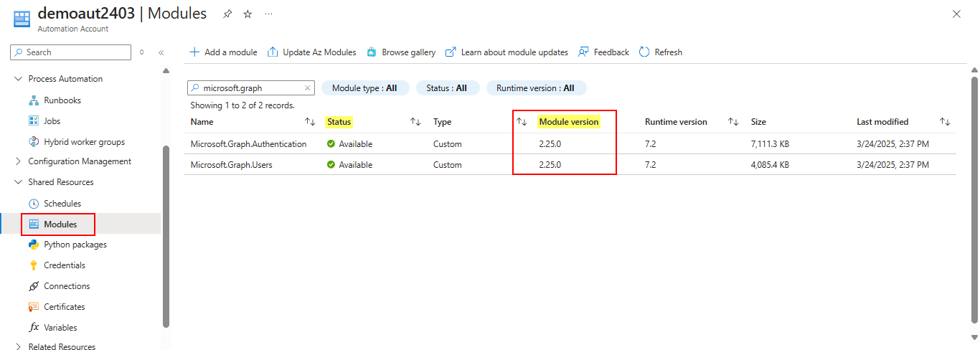Click the Size column header
980x350 pixels.
pyautogui.click(x=758, y=122)
